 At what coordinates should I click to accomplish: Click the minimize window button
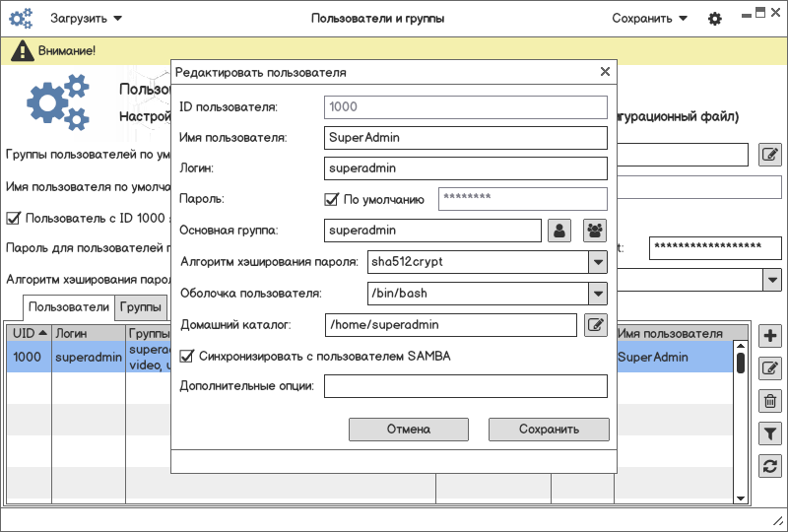747,16
